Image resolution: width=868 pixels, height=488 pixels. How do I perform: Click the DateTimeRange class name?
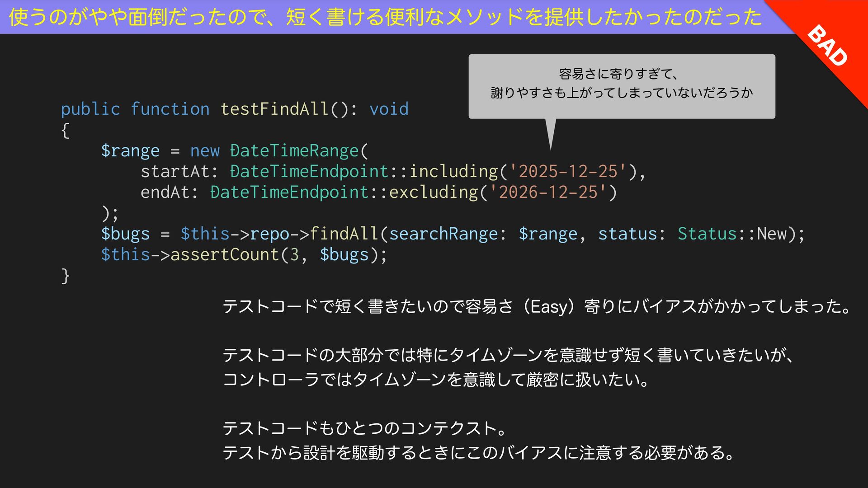click(294, 151)
